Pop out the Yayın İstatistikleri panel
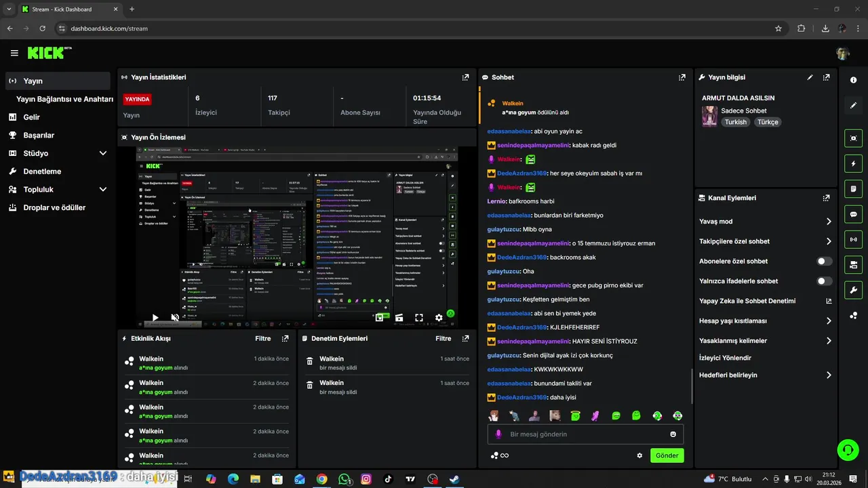The image size is (868, 488). click(465, 77)
